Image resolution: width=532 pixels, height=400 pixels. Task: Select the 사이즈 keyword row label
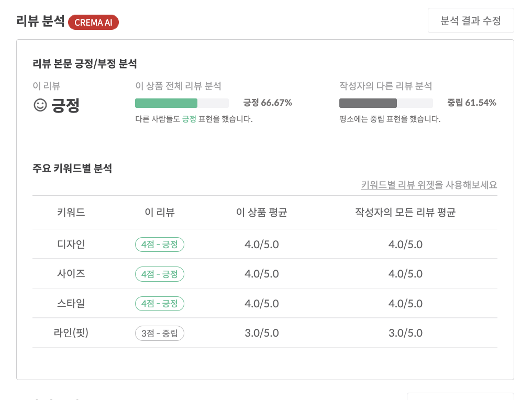click(x=71, y=274)
